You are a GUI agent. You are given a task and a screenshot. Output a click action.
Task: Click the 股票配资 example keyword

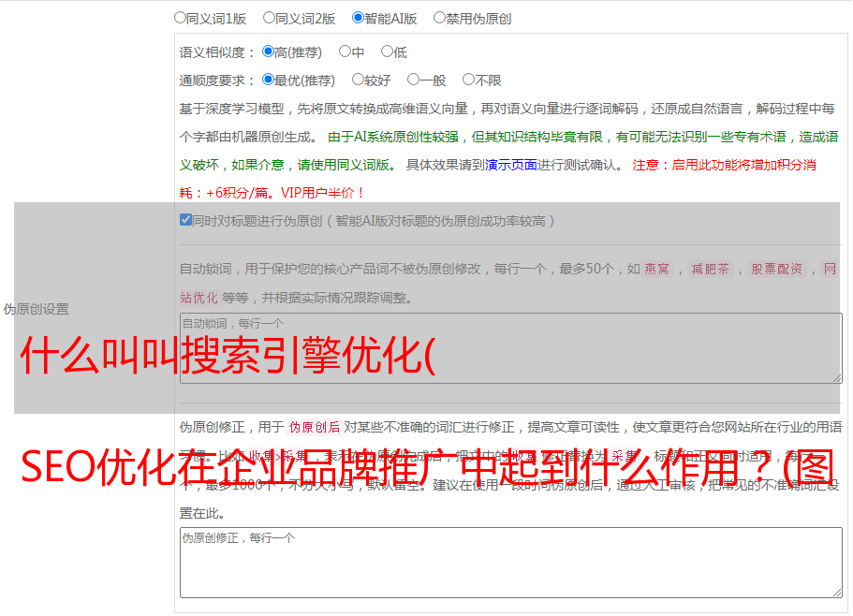tap(777, 269)
